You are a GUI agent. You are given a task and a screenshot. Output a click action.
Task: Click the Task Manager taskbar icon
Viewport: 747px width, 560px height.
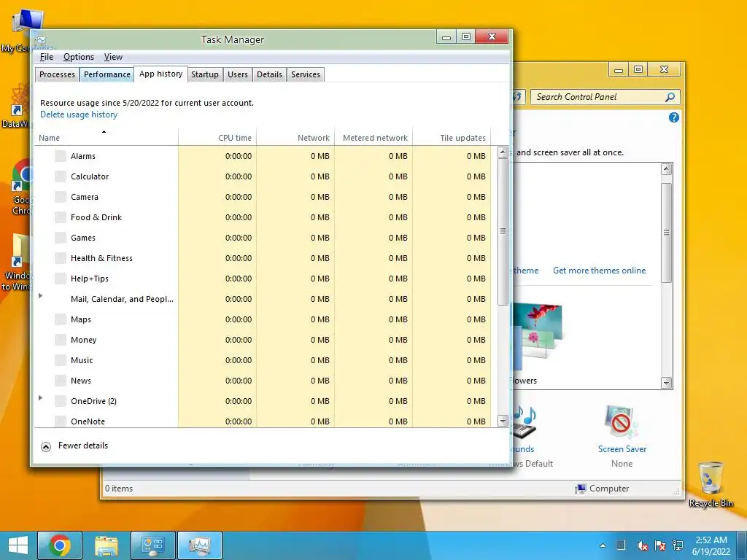pyautogui.click(x=200, y=545)
